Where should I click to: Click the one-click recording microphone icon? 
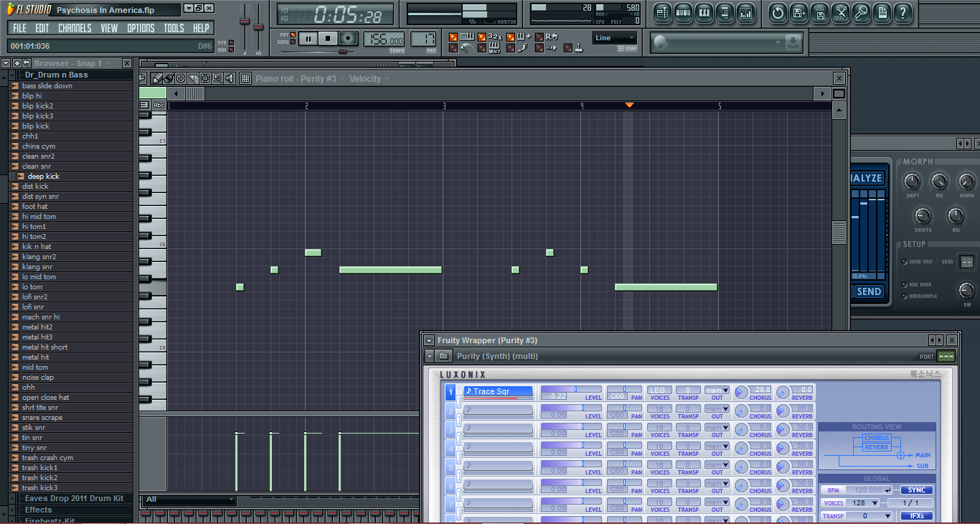pyautogui.click(x=861, y=13)
